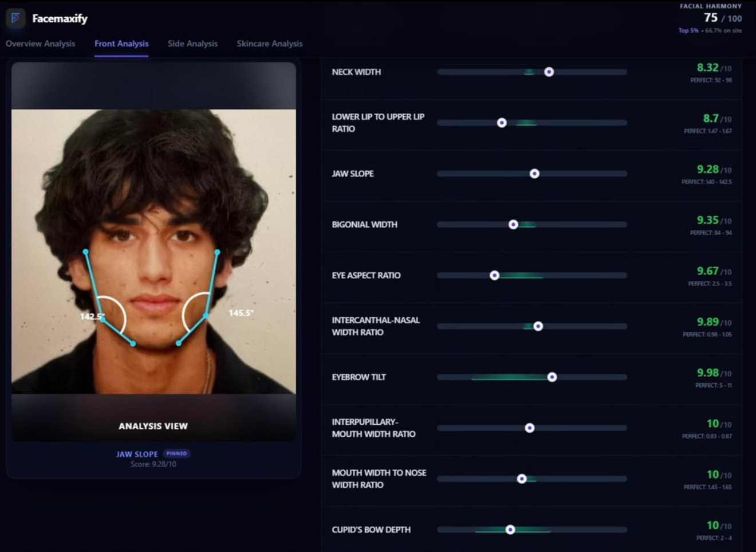
Task: Select the JAW SLOPE metric row label
Action: (353, 174)
